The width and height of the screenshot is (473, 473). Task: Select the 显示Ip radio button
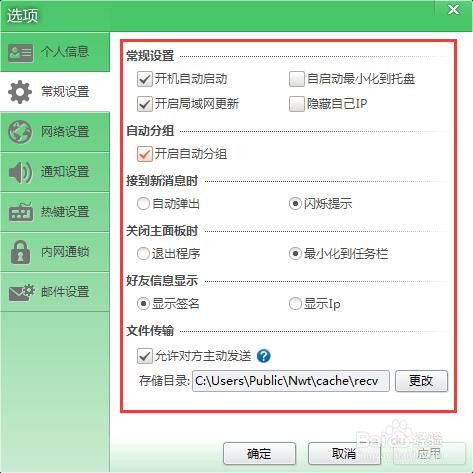point(295,304)
